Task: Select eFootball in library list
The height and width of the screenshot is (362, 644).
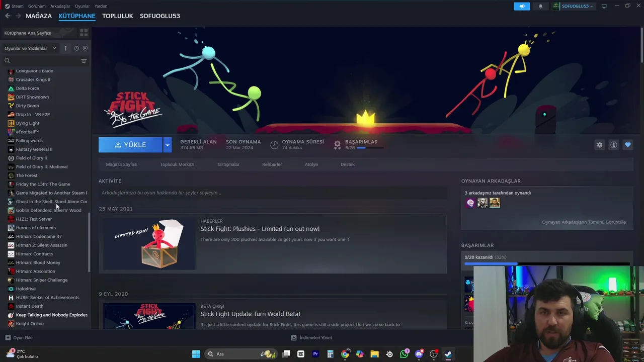Action: 27,132
